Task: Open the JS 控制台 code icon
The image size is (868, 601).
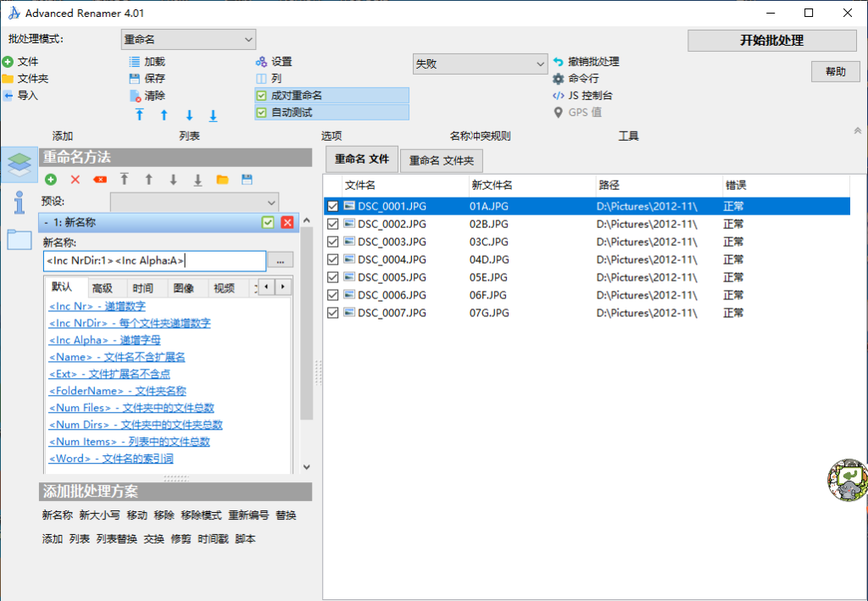Action: click(x=558, y=96)
